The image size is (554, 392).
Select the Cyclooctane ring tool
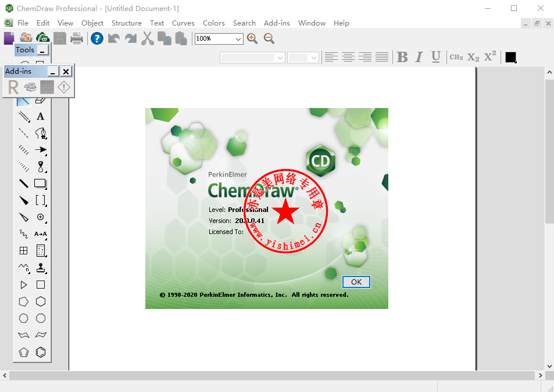(41, 318)
